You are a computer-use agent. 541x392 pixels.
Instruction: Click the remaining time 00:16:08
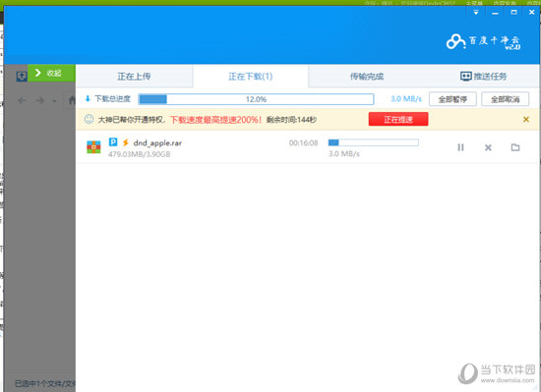point(303,142)
